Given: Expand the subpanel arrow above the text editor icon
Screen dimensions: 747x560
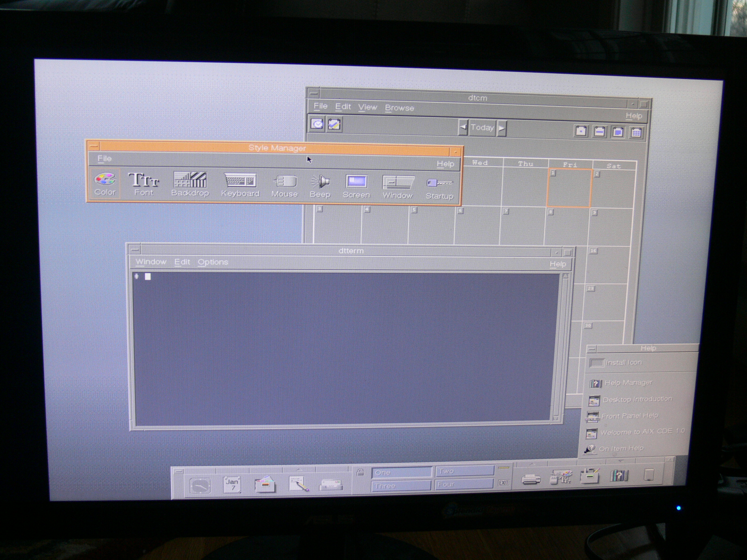Looking at the screenshot, I should coord(299,469).
